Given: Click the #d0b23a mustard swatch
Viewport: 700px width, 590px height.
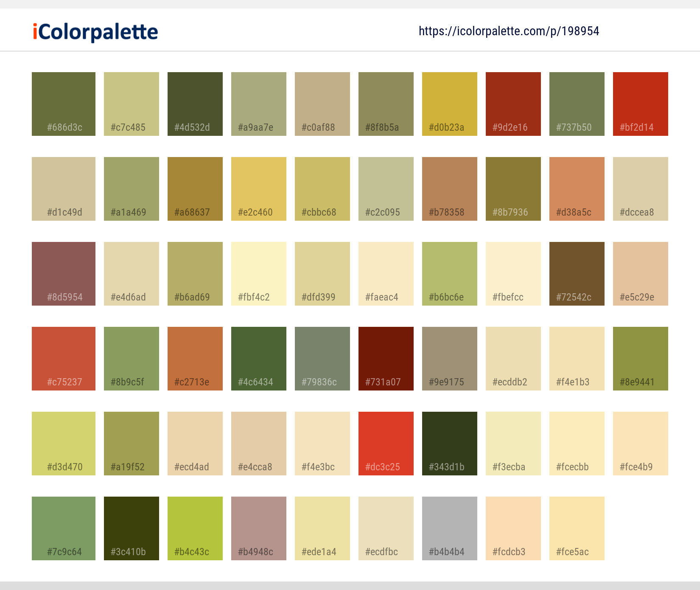Looking at the screenshot, I should pos(449,104).
